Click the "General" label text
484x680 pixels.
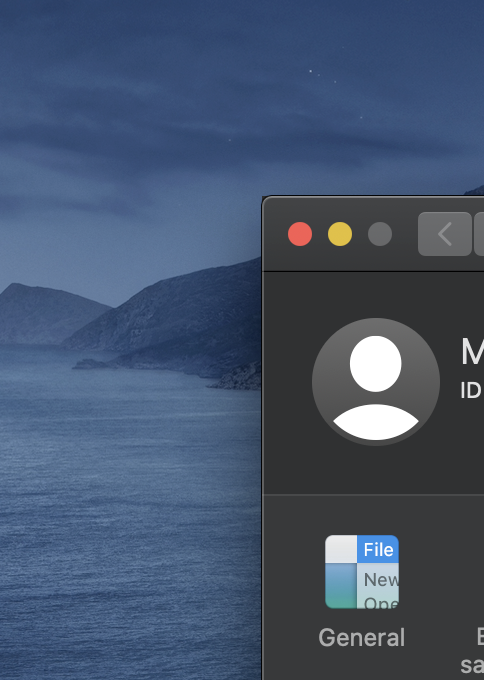point(362,638)
